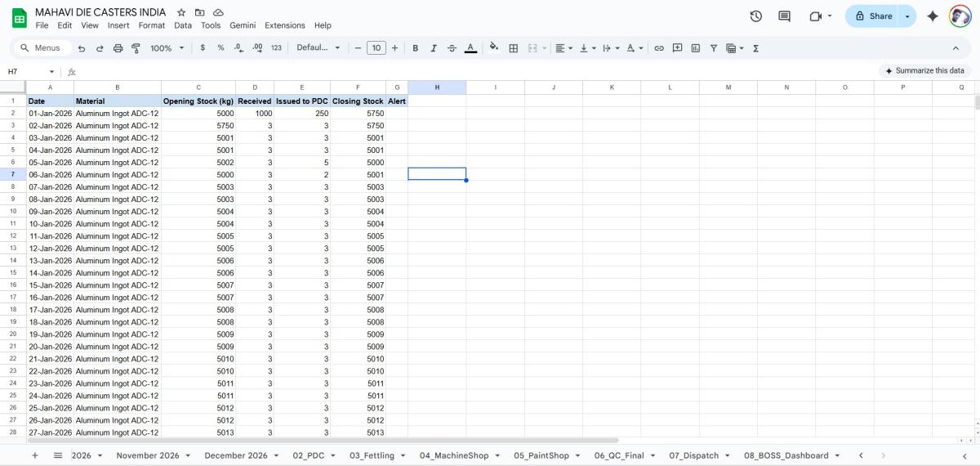Viewport: 980px width, 466px height.
Task: Click the borders icon in toolbar
Action: click(514, 48)
